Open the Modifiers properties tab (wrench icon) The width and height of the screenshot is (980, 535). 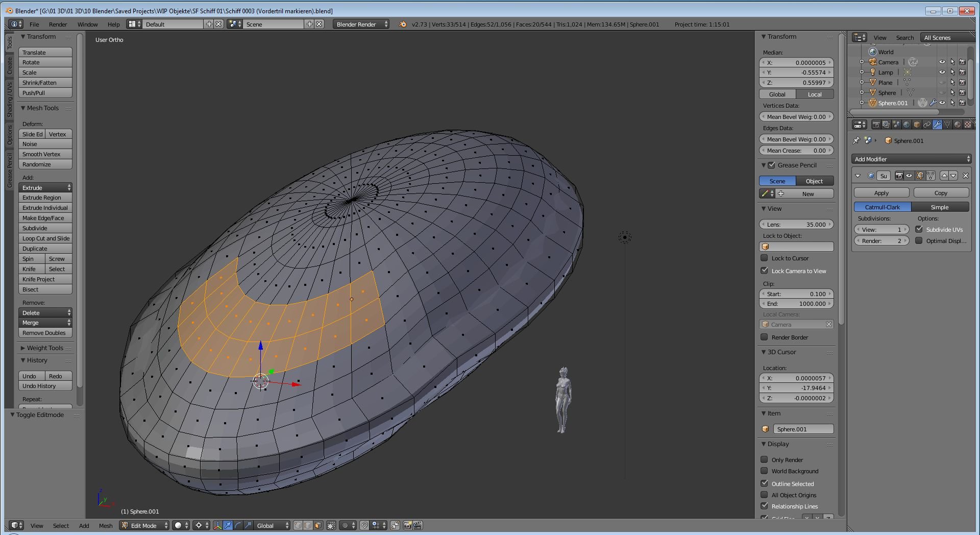(x=937, y=125)
